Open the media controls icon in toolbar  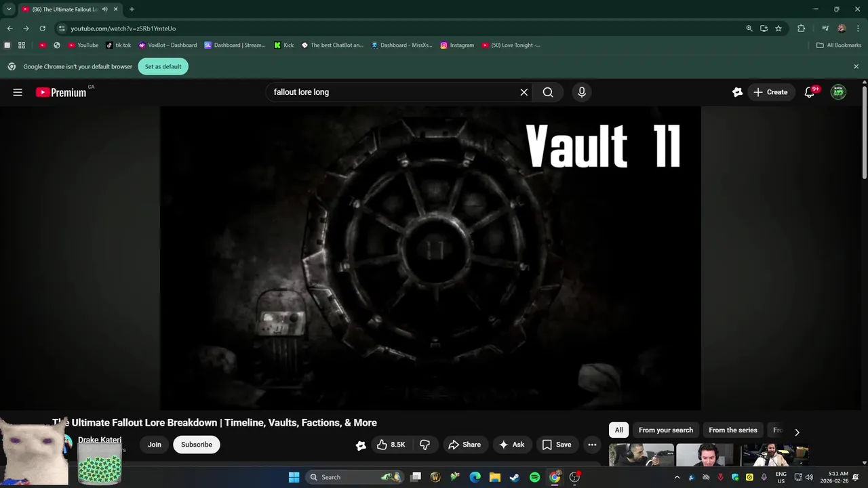click(x=825, y=28)
